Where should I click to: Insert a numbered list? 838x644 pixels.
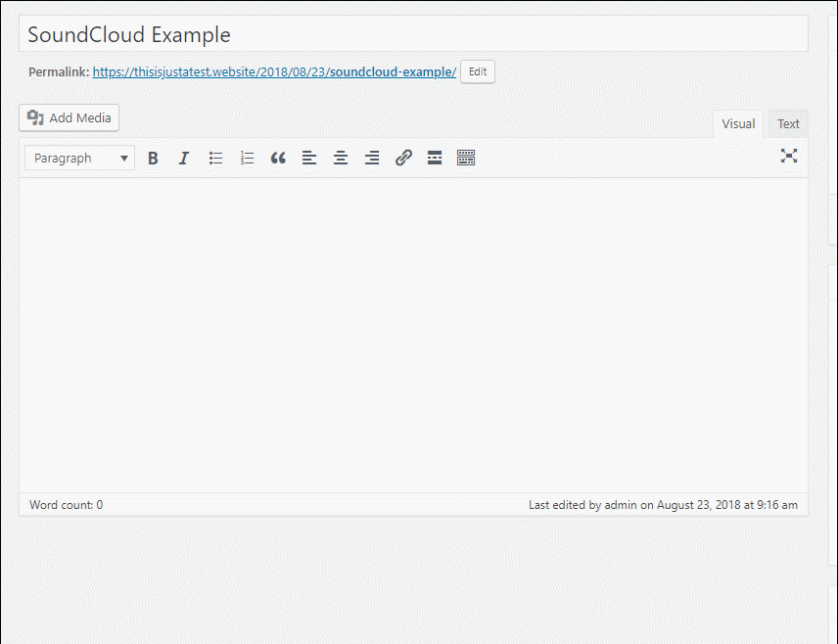click(247, 159)
